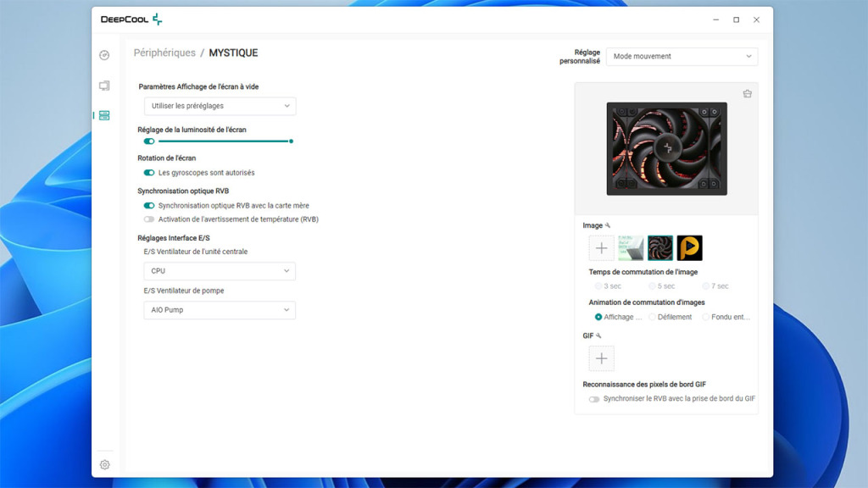This screenshot has height=488, width=868.
Task: Open settings gear at sidebar bottom
Action: tap(104, 464)
